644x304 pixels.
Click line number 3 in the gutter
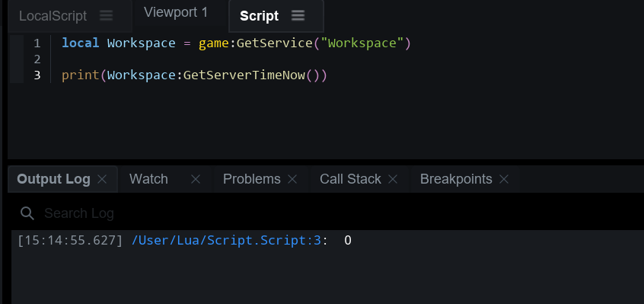(37, 75)
